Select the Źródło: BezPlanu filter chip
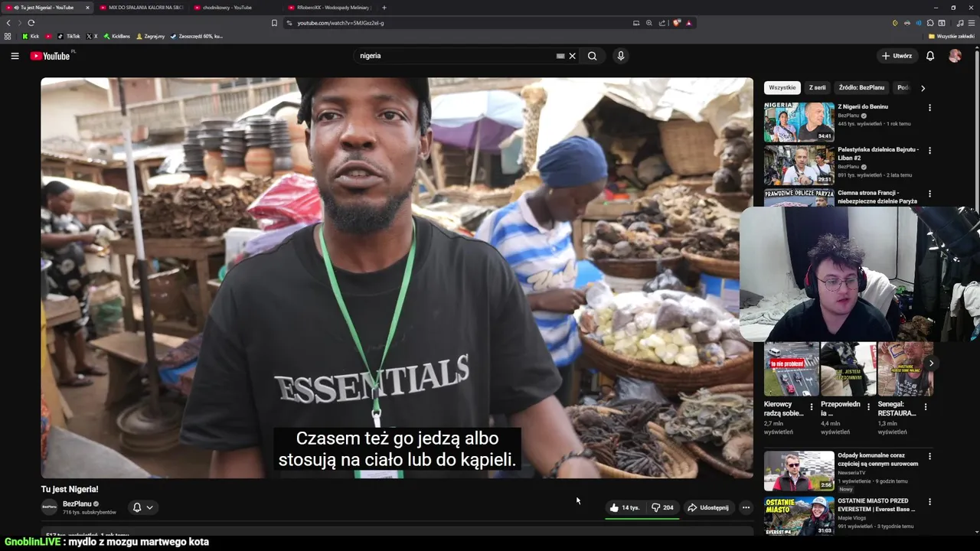 [861, 88]
